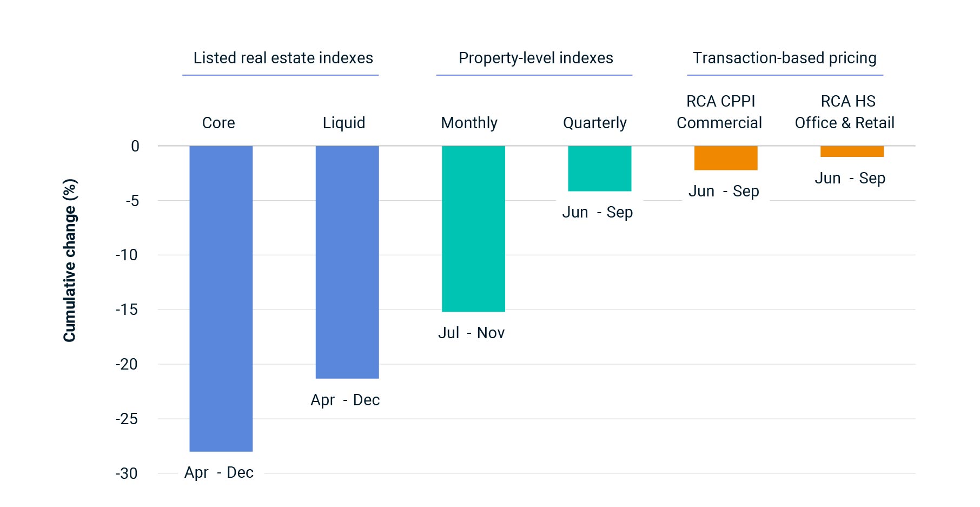Select the teal Monthly bar

click(473, 228)
